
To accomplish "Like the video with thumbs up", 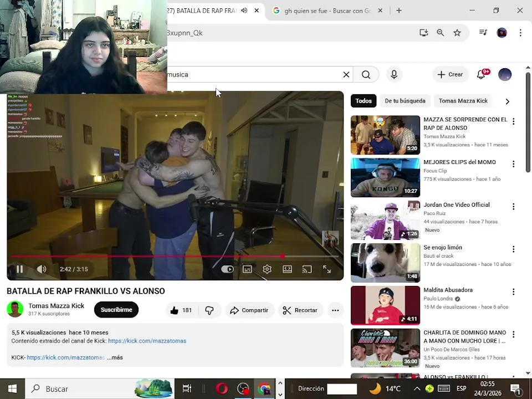I will click(x=181, y=310).
